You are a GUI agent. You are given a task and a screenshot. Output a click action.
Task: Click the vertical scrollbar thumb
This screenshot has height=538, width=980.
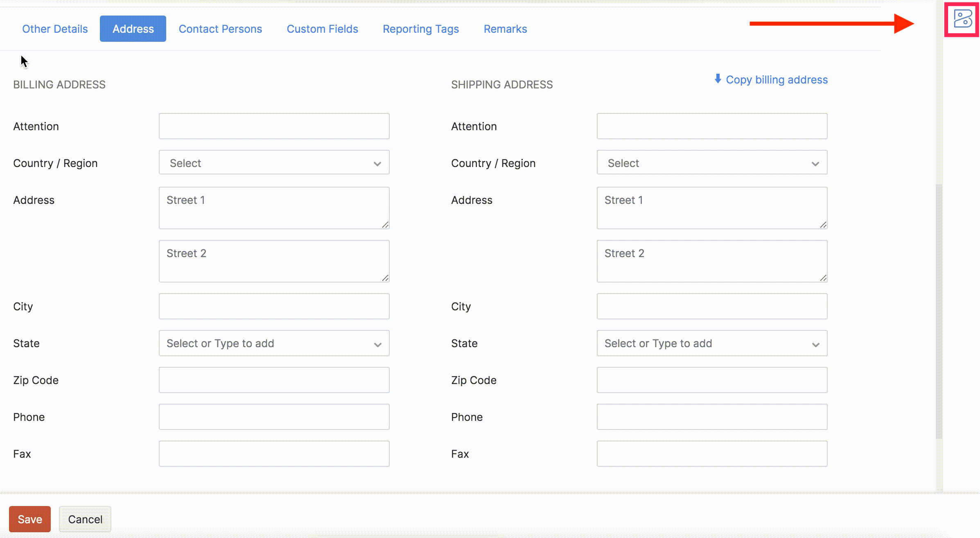939,311
